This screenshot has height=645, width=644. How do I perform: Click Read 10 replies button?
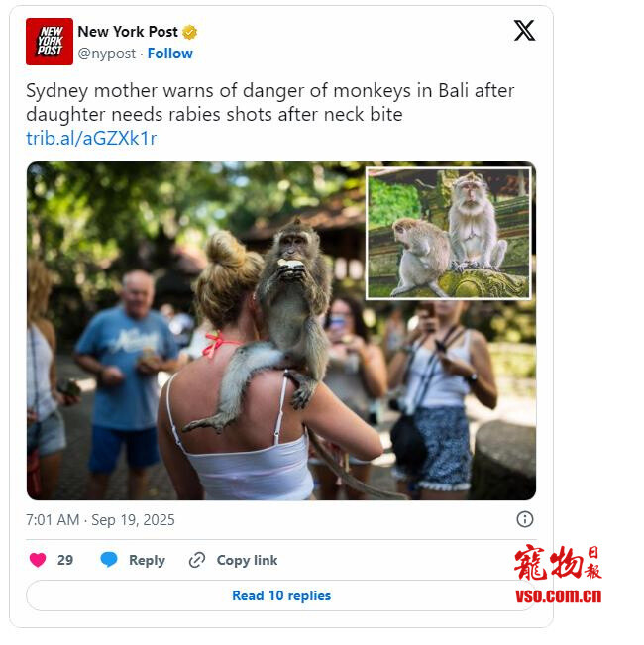pos(281,595)
